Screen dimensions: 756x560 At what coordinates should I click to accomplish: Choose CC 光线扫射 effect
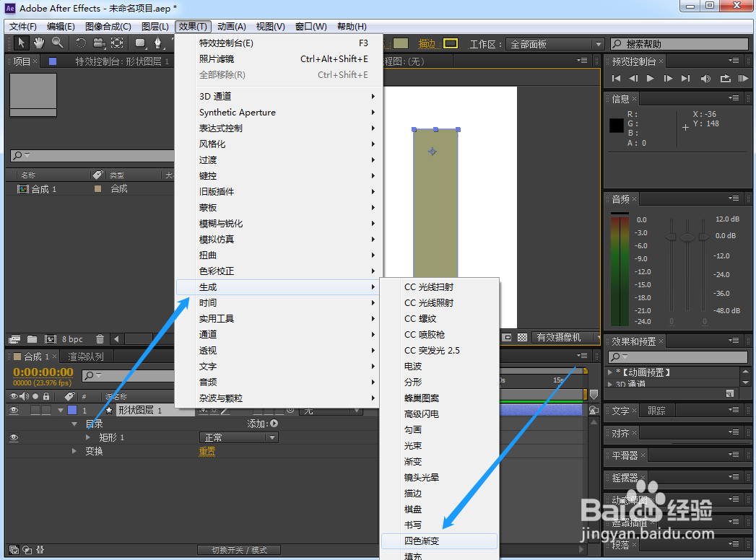[439, 286]
